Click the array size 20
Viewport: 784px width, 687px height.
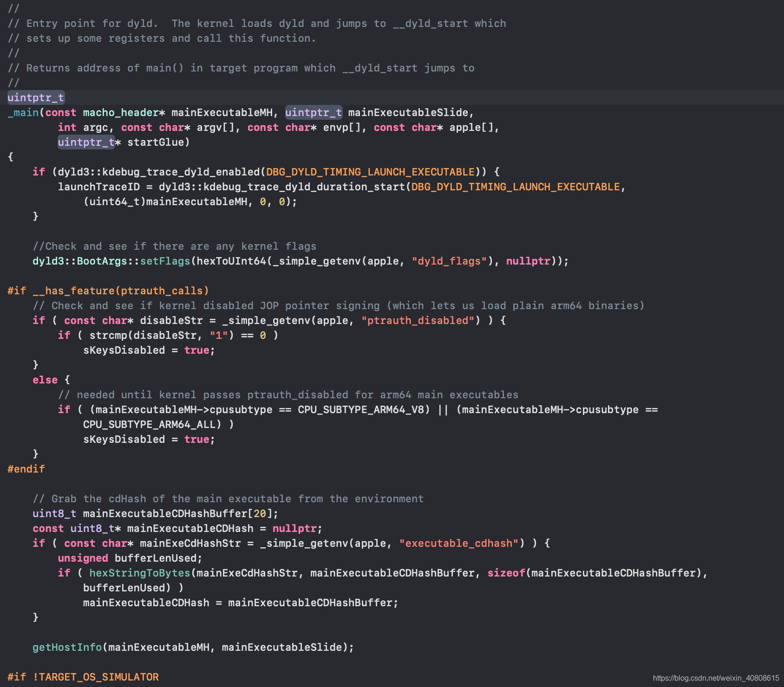pos(260,513)
